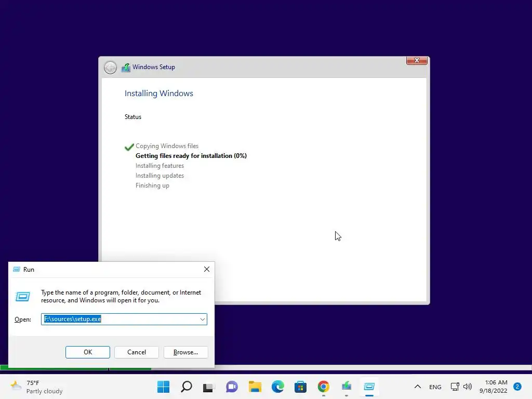Select the 'Finishing up' status line
This screenshot has height=399, width=532.
152,185
